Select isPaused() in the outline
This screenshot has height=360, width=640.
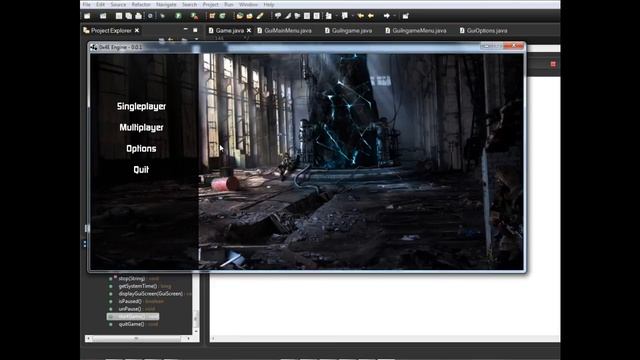pyautogui.click(x=130, y=301)
